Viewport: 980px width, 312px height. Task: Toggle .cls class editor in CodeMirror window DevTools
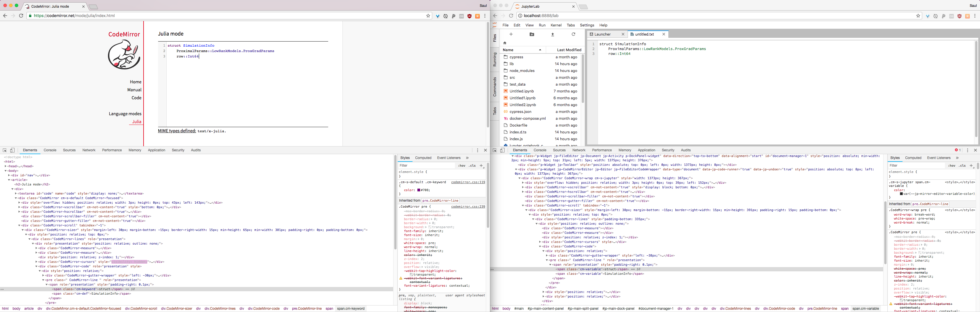click(x=472, y=166)
